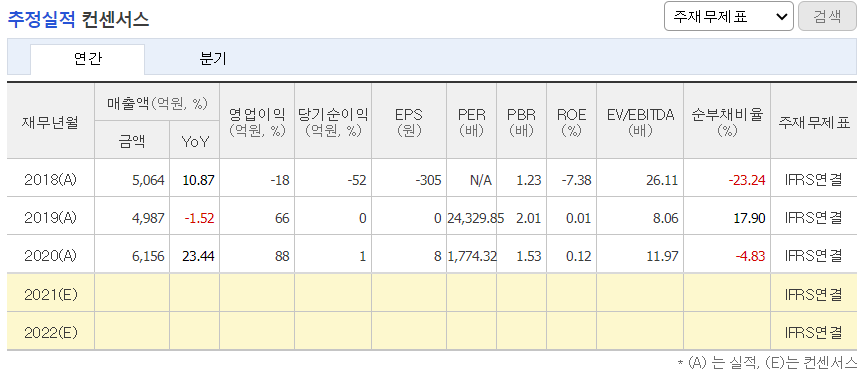Screen dimensions: 864x375
Task: Click operating profit value 88
Action: tap(283, 256)
